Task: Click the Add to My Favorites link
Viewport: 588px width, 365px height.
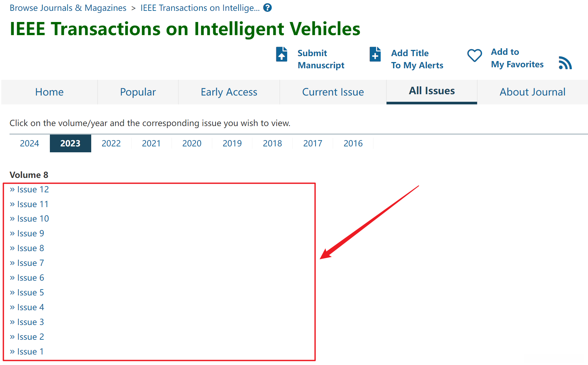Action: point(517,58)
